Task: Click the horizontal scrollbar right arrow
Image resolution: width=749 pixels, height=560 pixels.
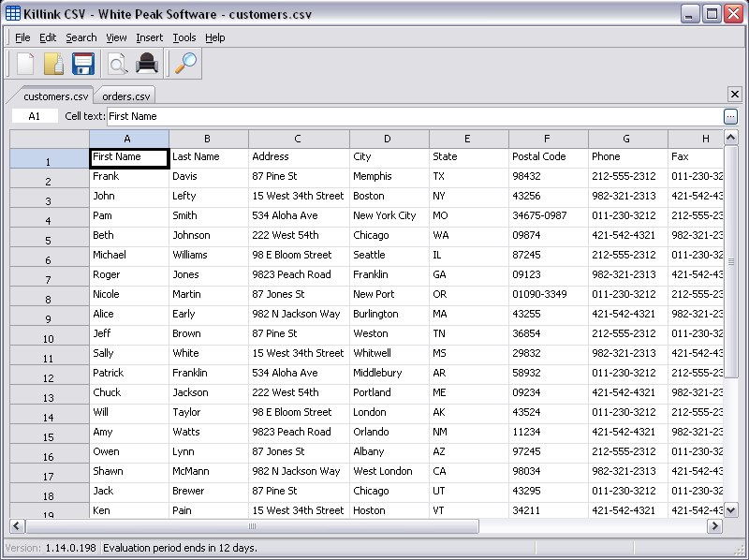Action: click(715, 526)
